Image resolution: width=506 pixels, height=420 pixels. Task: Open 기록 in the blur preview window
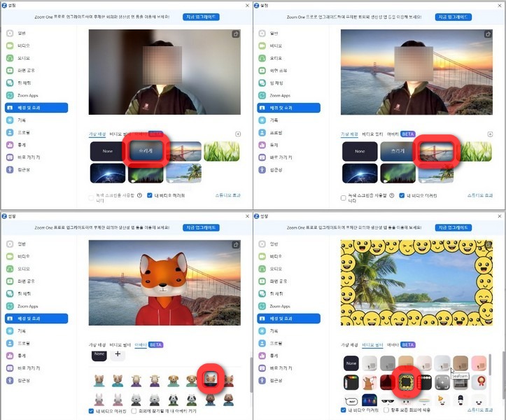pyautogui.click(x=22, y=120)
